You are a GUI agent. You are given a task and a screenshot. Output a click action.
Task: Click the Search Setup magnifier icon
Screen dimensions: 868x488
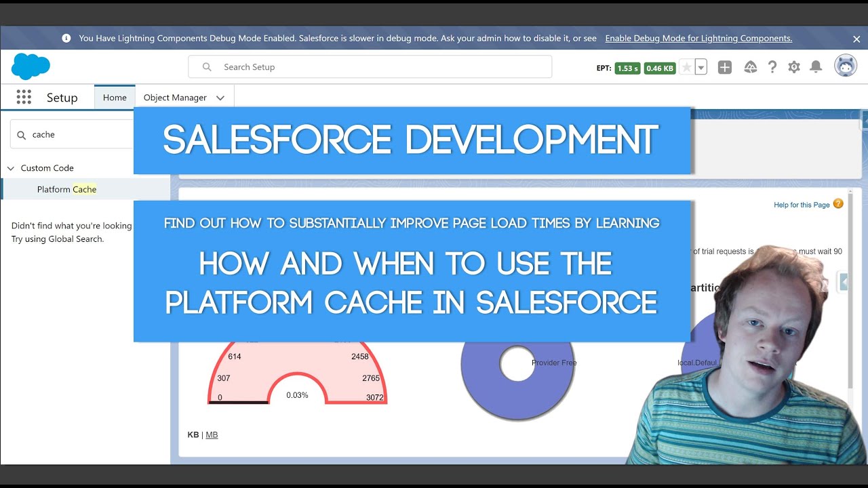pos(208,67)
